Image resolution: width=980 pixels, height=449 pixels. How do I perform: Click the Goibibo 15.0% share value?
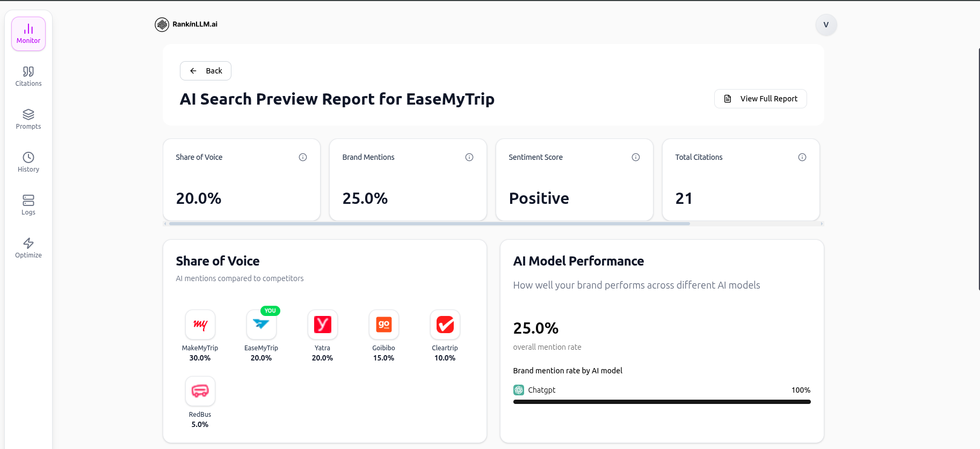384,358
